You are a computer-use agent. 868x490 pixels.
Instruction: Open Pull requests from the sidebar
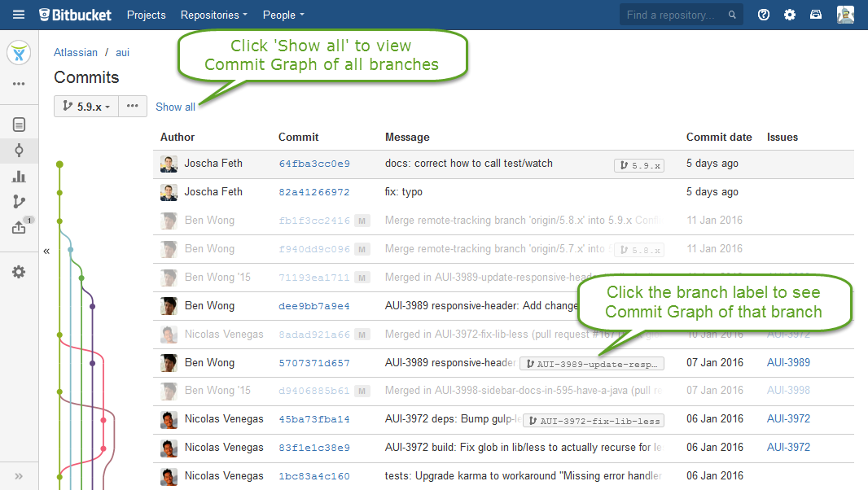click(x=19, y=227)
